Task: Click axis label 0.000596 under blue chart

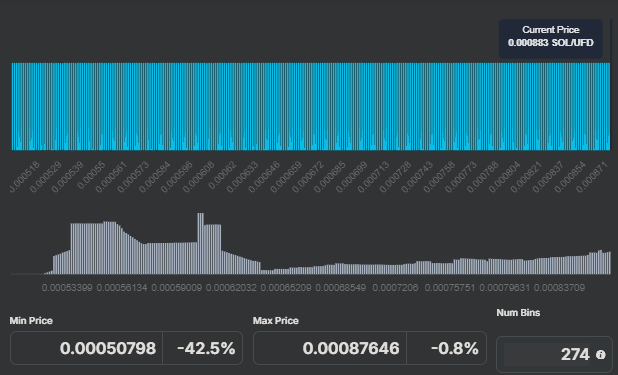Action: [177, 177]
